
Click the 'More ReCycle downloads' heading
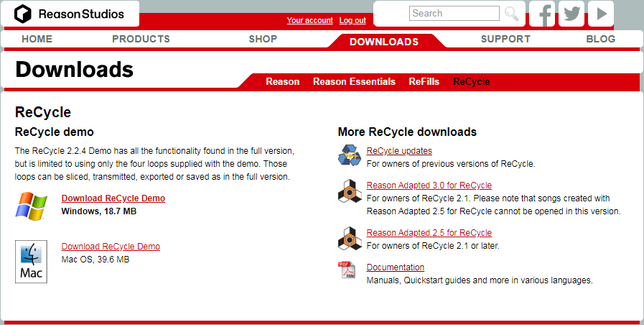tap(407, 132)
